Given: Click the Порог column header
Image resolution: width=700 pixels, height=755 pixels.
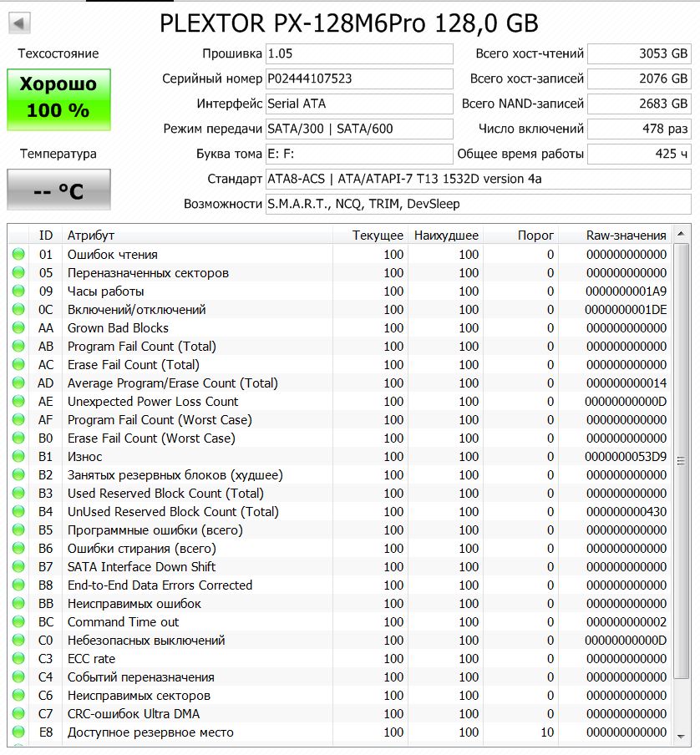Looking at the screenshot, I should [x=521, y=235].
